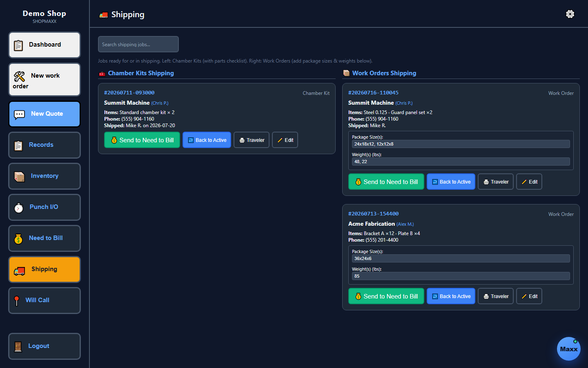Move Acme Fabrication job Back to Active

pos(451,296)
